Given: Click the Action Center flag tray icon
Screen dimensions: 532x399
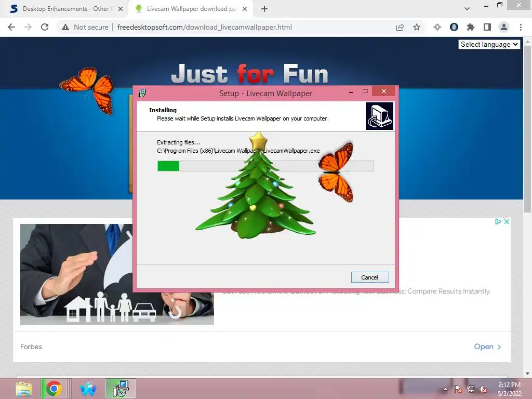Looking at the screenshot, I should coord(458,389).
